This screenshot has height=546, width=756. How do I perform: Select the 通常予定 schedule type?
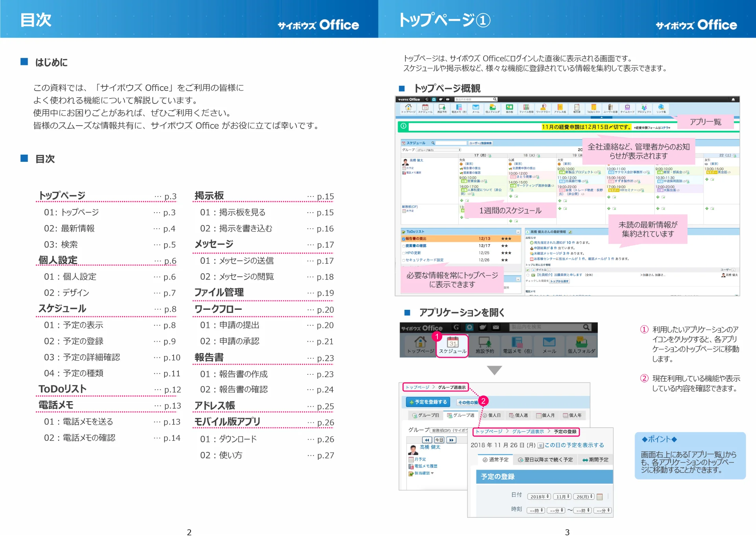click(x=495, y=459)
